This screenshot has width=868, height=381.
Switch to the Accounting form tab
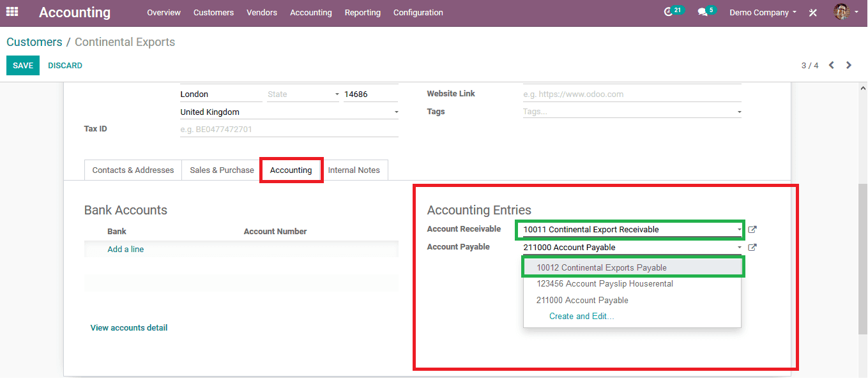pyautogui.click(x=291, y=170)
